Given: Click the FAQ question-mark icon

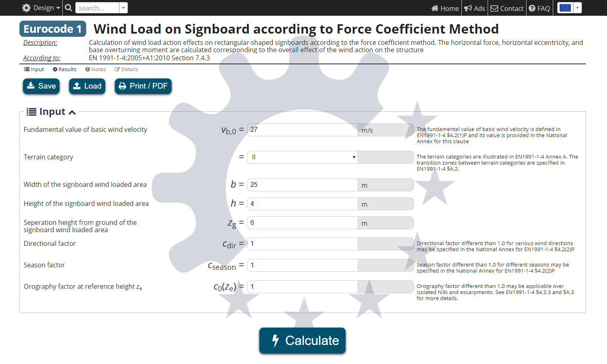Looking at the screenshot, I should 532,8.
